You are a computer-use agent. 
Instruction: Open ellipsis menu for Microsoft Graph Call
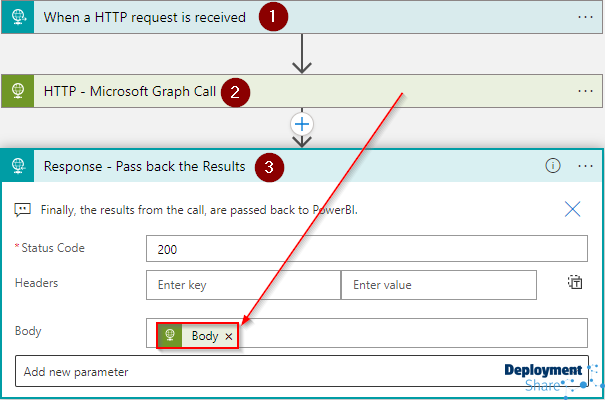point(585,90)
